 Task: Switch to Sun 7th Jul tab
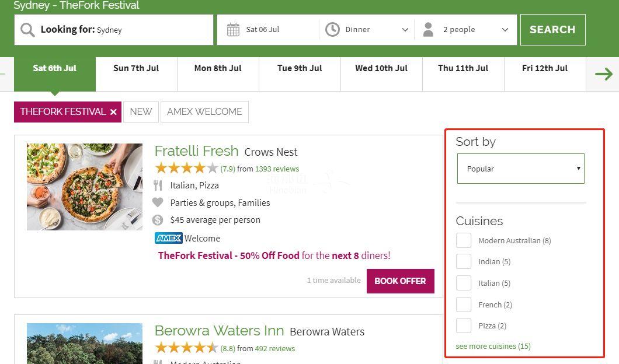136,73
